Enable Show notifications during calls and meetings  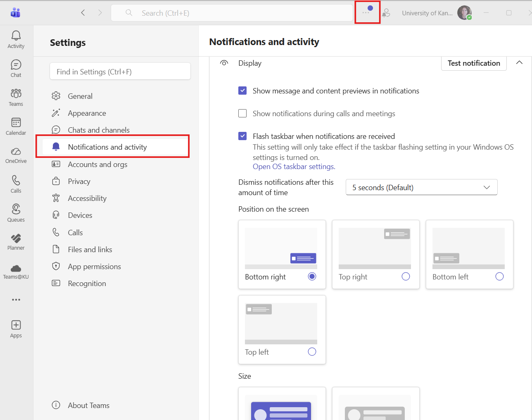pos(242,114)
